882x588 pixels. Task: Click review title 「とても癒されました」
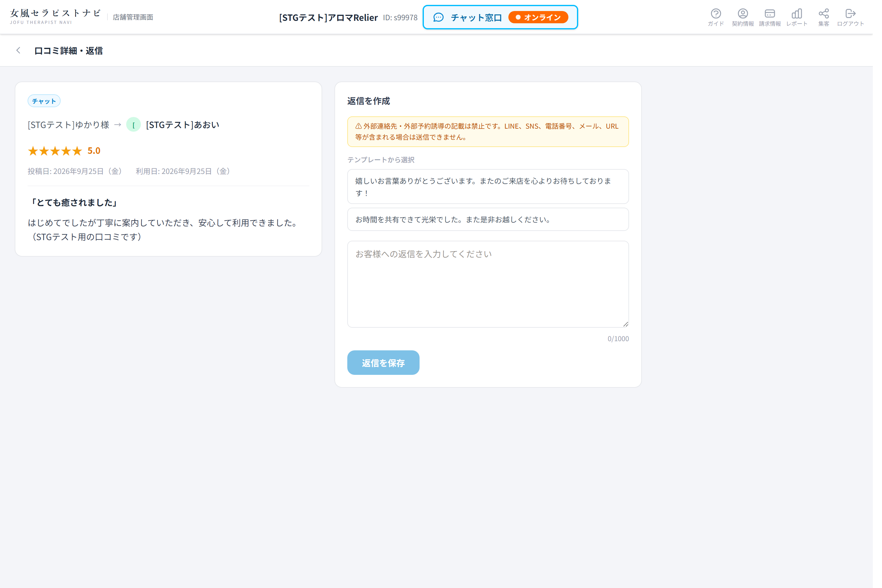[x=73, y=205]
